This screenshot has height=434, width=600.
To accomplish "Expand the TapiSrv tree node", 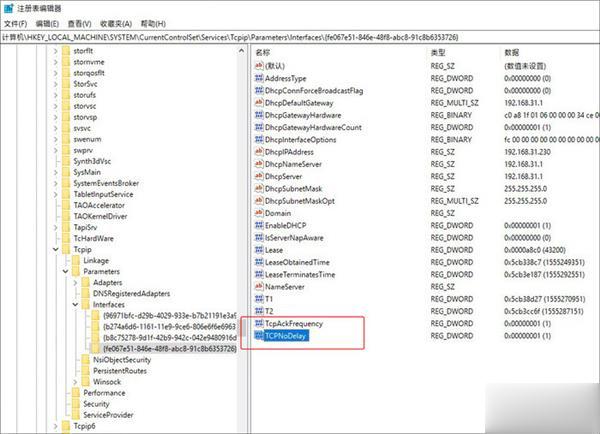I will (56, 227).
